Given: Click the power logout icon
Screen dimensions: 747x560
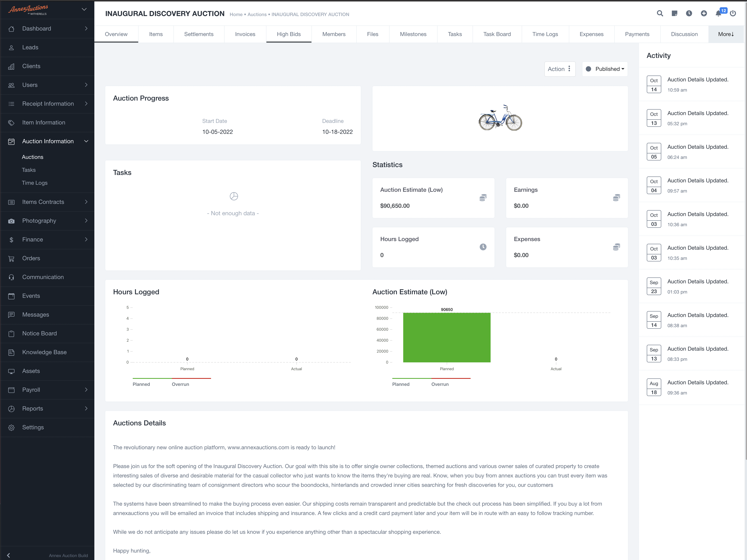Looking at the screenshot, I should coord(733,14).
